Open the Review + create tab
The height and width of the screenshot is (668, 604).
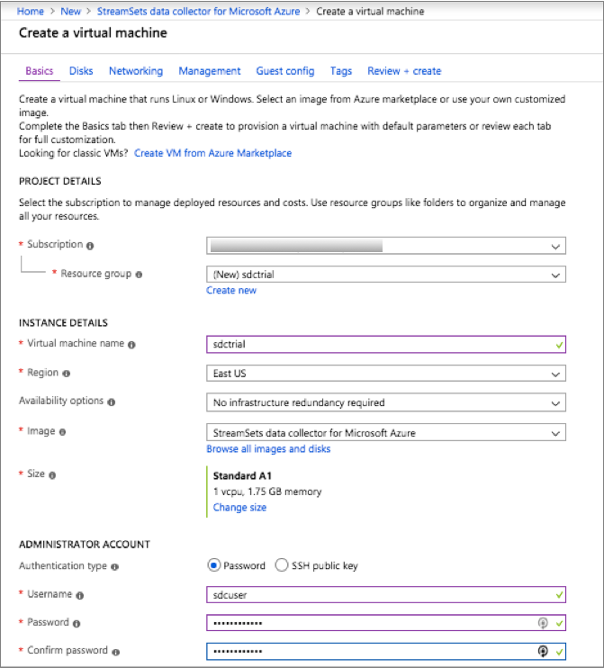point(404,71)
